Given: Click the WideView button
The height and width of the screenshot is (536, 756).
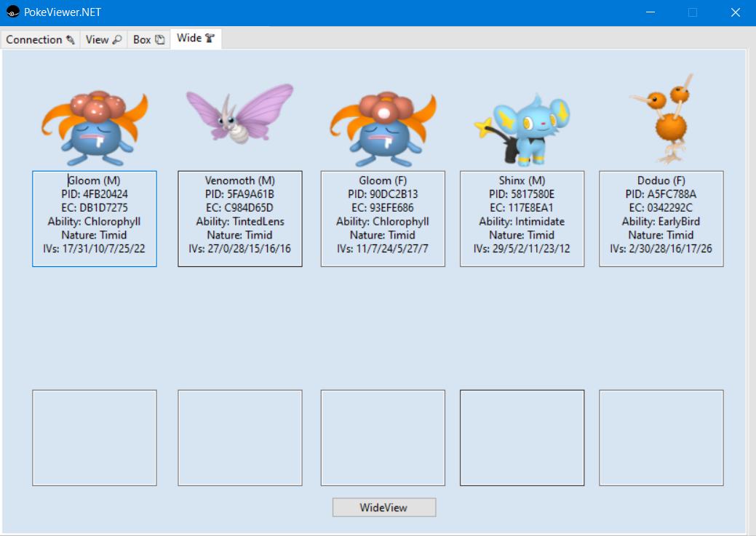Looking at the screenshot, I should point(383,508).
